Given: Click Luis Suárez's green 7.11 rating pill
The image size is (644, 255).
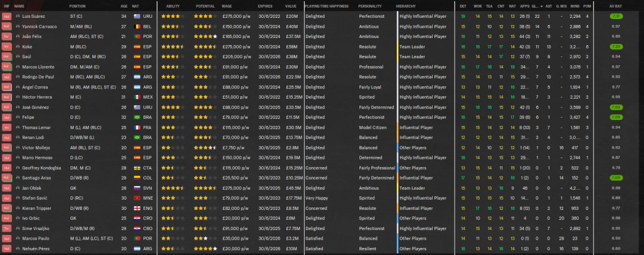Looking at the screenshot, I should point(615,17).
